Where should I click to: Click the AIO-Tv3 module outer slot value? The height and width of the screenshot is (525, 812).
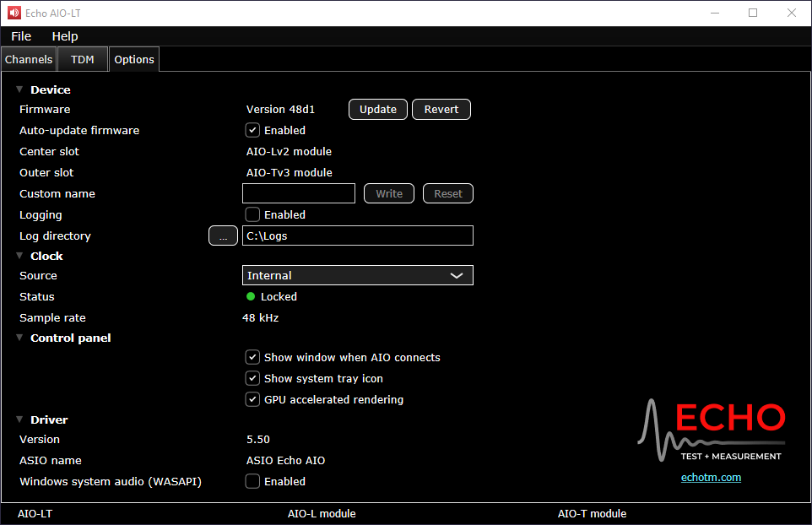pyautogui.click(x=289, y=173)
